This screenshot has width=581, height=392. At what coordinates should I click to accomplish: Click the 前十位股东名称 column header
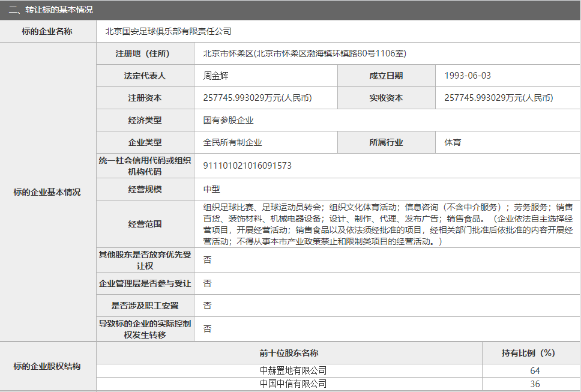click(x=289, y=353)
